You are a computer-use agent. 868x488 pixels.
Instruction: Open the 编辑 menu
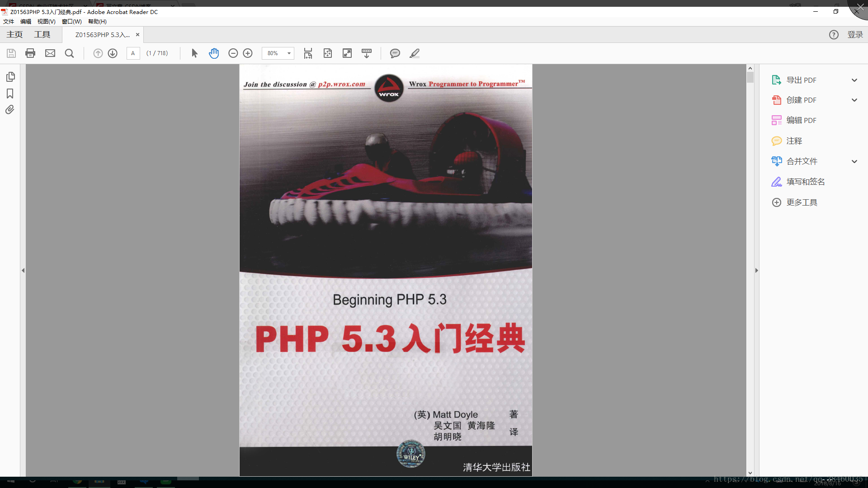pyautogui.click(x=26, y=22)
